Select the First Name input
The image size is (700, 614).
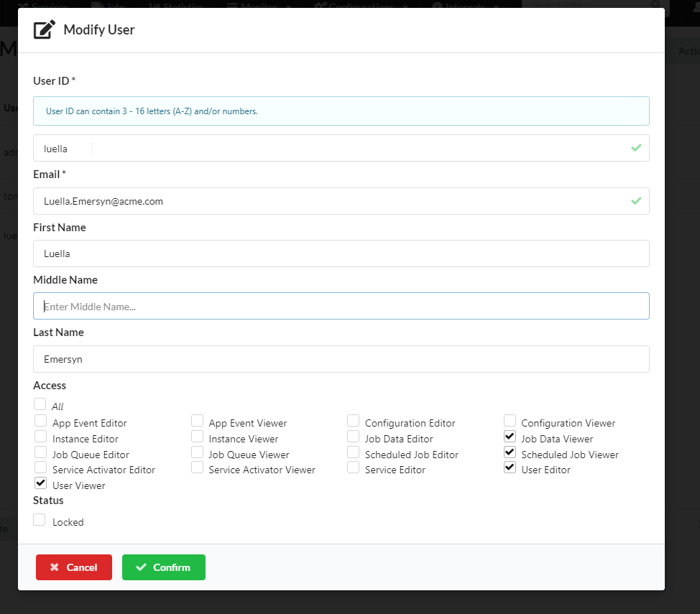coord(341,253)
